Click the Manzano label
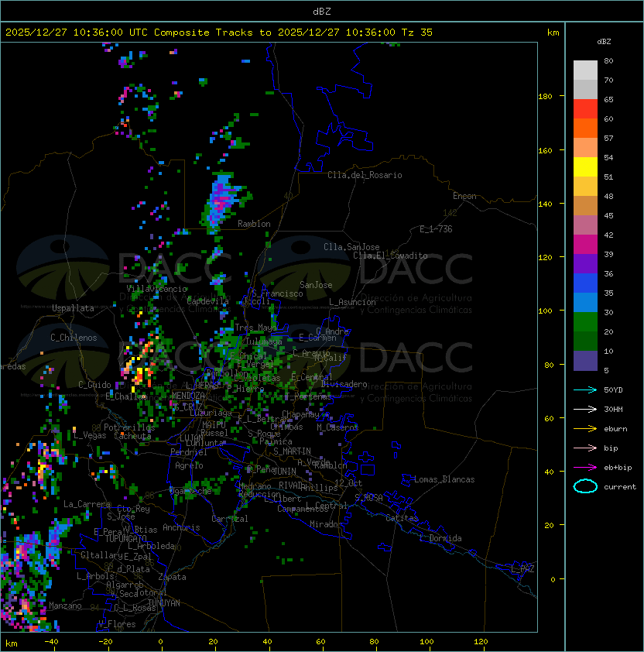This screenshot has width=644, height=652. coord(65,606)
